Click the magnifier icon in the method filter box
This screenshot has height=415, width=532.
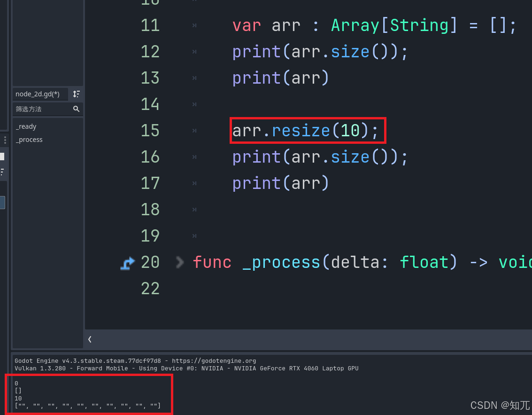coord(77,109)
